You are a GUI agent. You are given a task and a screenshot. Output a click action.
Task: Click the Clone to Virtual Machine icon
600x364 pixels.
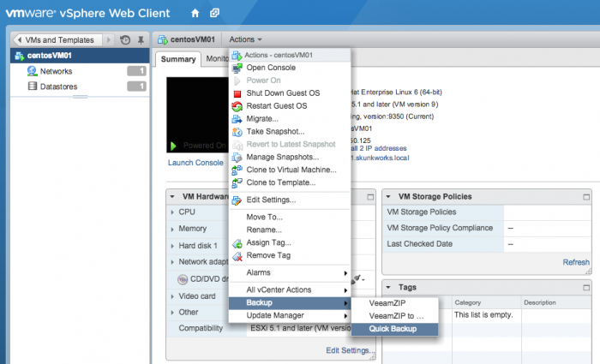coord(237,170)
